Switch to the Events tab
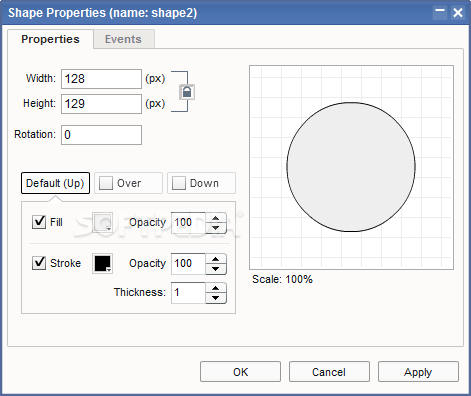This screenshot has height=396, width=471. coord(124,39)
